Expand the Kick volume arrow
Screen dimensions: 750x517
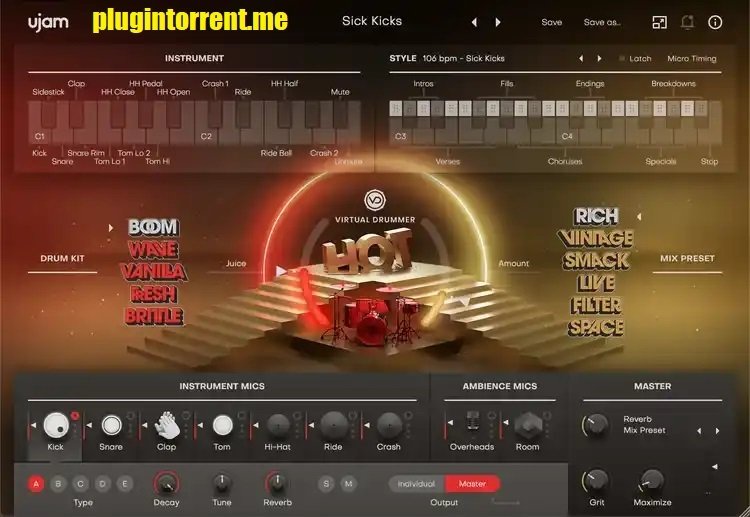[x=33, y=425]
